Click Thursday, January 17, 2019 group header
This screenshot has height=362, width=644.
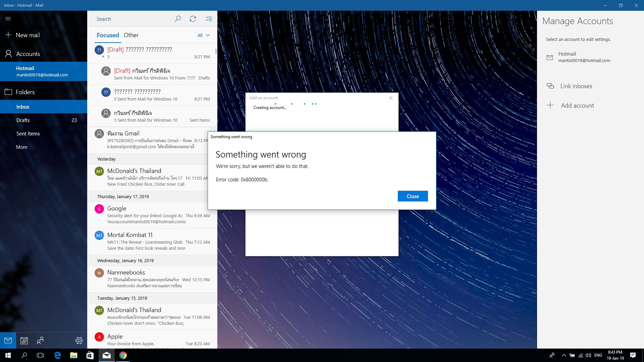pos(152,196)
